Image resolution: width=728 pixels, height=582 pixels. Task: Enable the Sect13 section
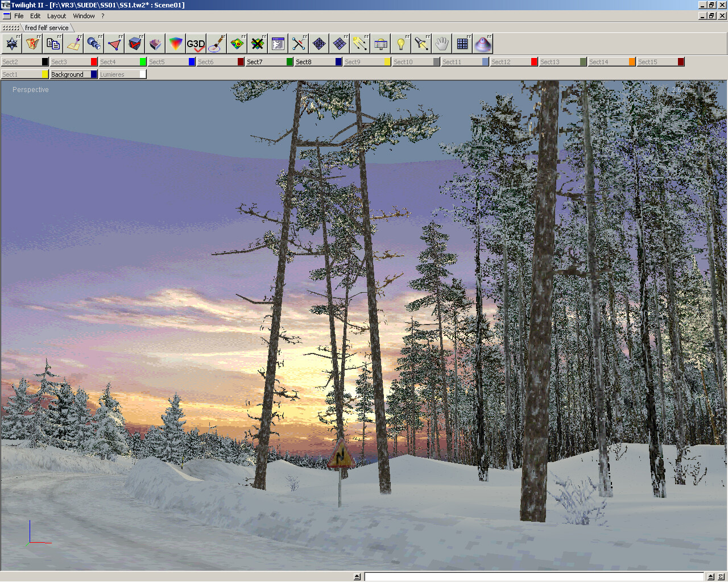pos(555,61)
